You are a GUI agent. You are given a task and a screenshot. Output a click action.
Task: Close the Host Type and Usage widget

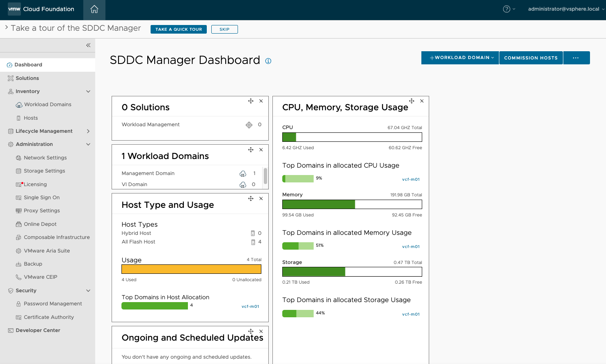(261, 198)
